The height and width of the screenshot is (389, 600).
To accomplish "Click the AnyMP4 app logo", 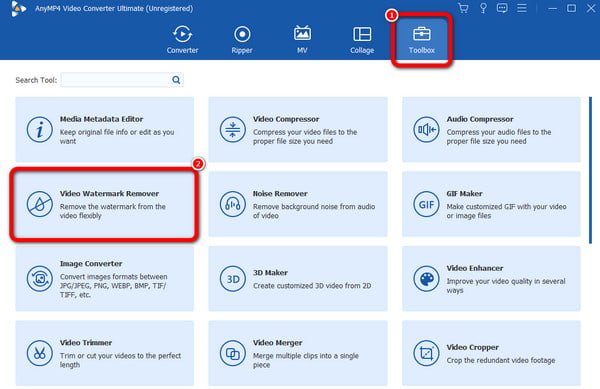I will tap(18, 8).
